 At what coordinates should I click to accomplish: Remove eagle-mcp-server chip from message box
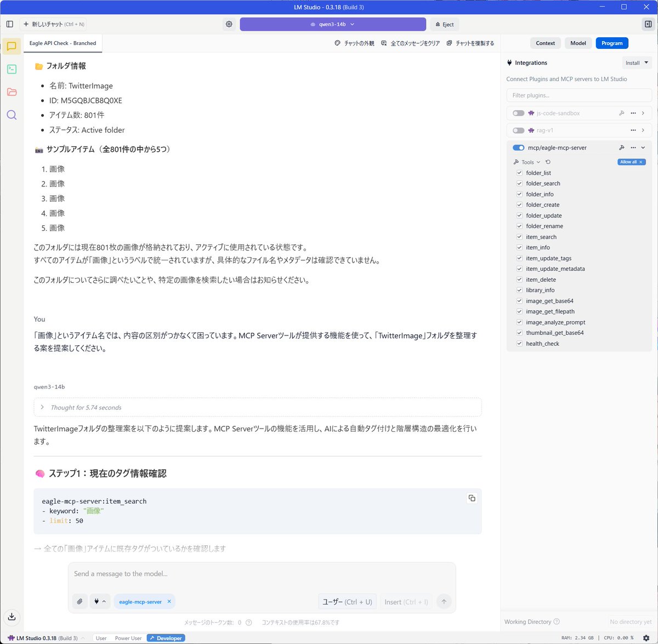pos(169,601)
